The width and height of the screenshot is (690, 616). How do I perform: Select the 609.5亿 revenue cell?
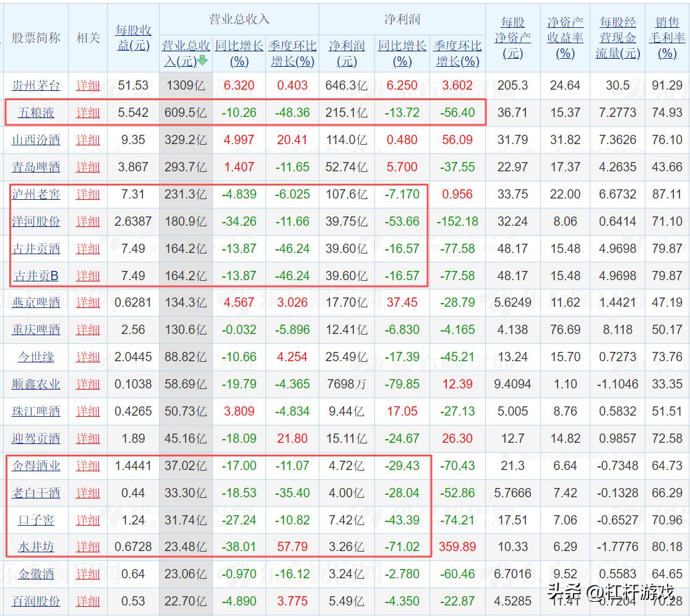(186, 113)
